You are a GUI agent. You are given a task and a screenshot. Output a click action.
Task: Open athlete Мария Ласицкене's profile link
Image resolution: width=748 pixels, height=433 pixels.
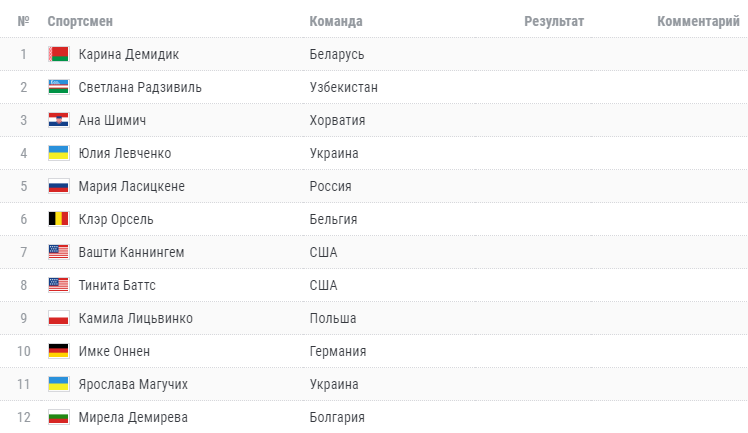131,186
